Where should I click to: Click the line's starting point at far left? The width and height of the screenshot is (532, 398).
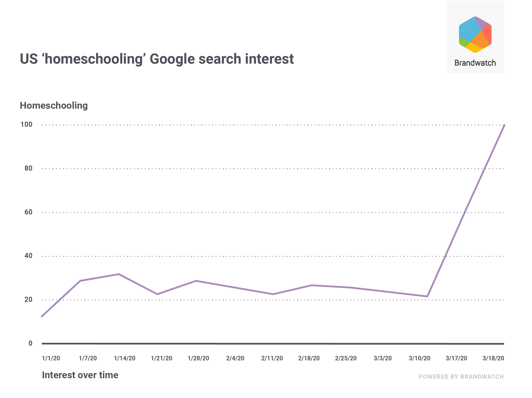(42, 316)
